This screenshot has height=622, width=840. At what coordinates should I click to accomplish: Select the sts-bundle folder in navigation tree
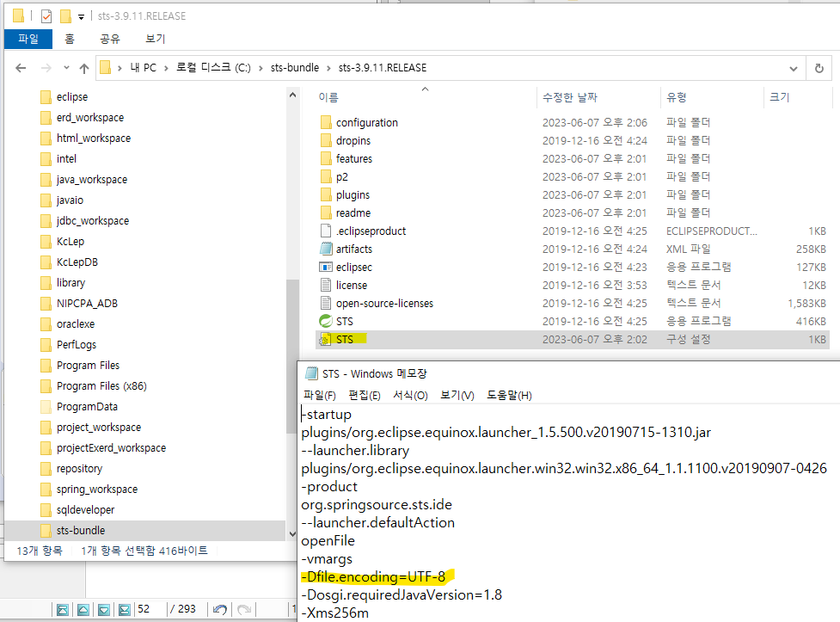(81, 531)
